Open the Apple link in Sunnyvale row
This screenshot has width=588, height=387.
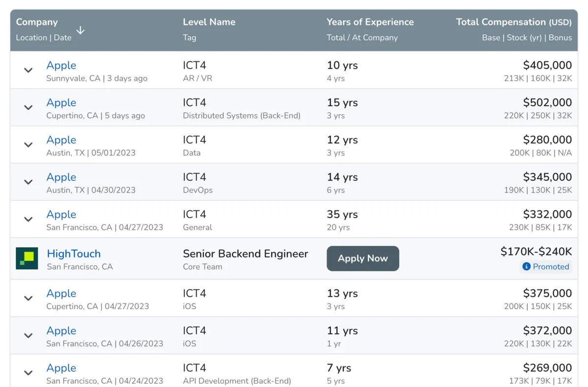coord(61,65)
